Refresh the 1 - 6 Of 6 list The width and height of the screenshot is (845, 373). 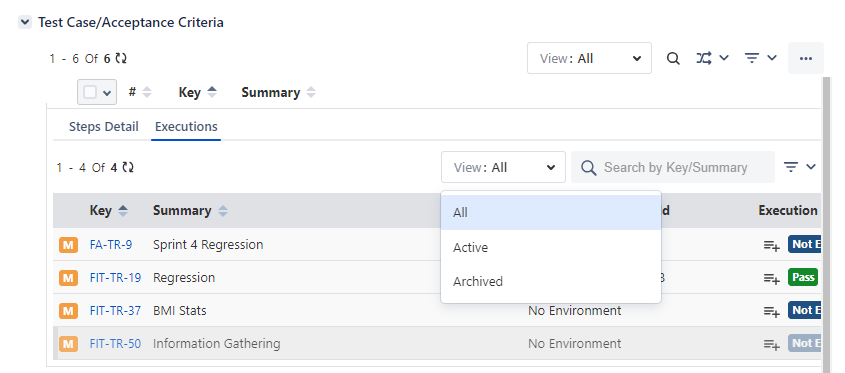121,58
